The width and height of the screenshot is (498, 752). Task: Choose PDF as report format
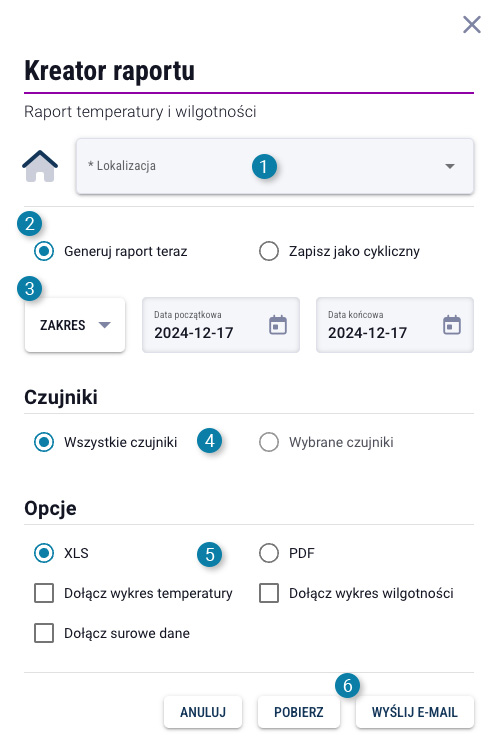coord(269,553)
